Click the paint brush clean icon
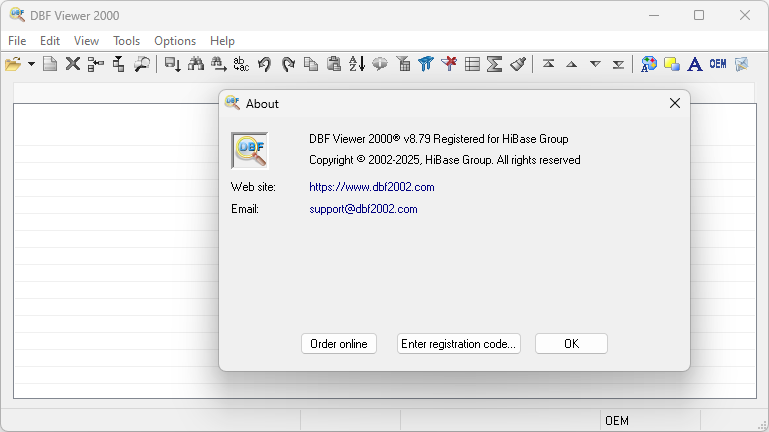The width and height of the screenshot is (769, 432). coord(518,64)
